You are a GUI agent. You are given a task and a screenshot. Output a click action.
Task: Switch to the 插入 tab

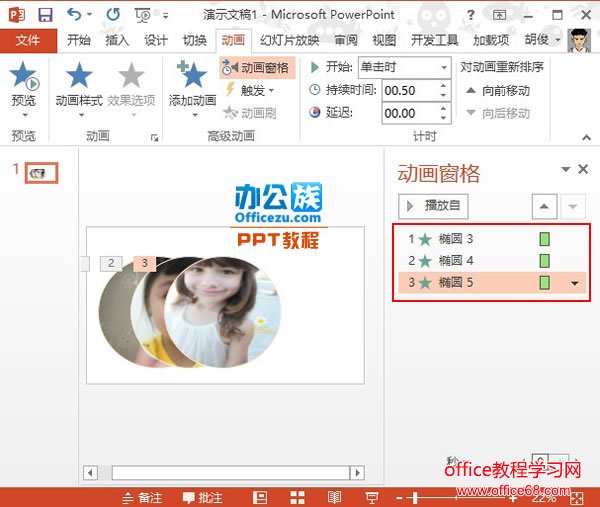117,40
